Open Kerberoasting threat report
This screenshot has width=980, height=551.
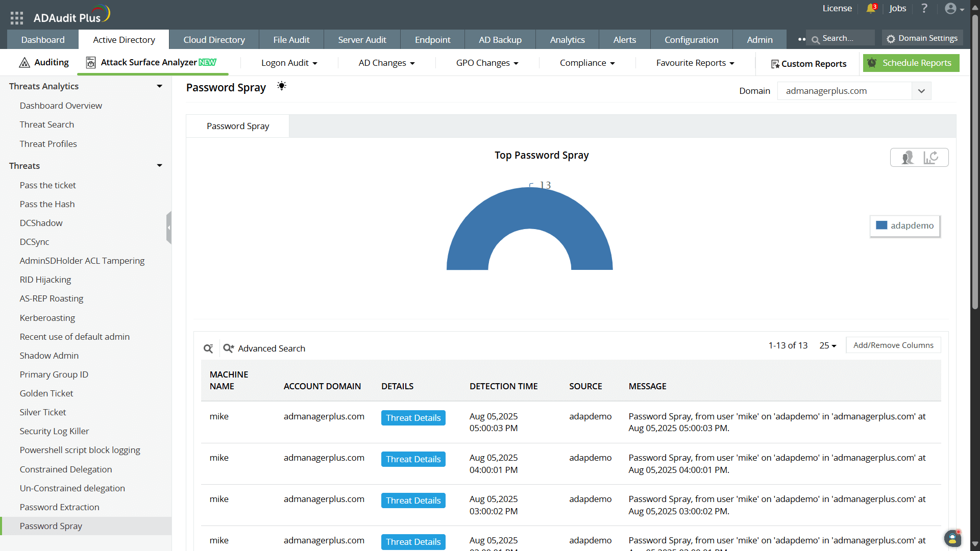click(x=47, y=318)
